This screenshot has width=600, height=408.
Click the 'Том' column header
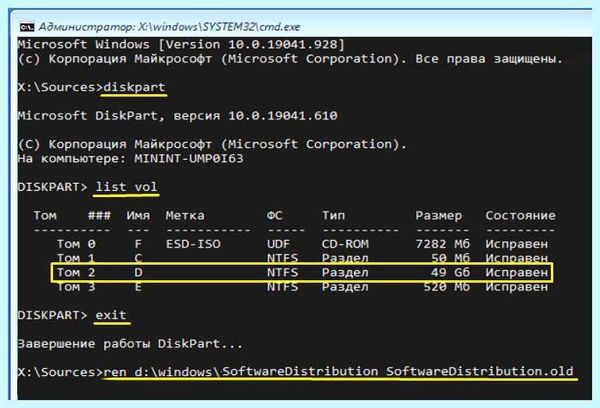(45, 215)
